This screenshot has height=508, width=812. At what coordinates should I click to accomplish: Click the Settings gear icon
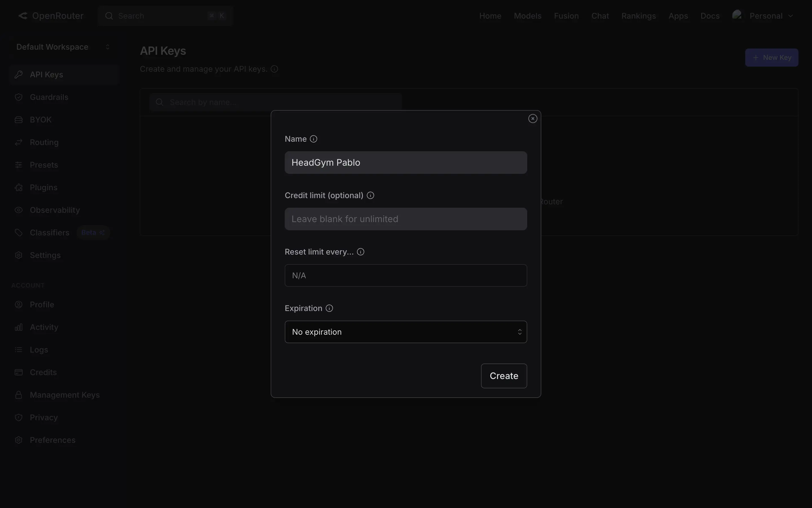point(19,255)
